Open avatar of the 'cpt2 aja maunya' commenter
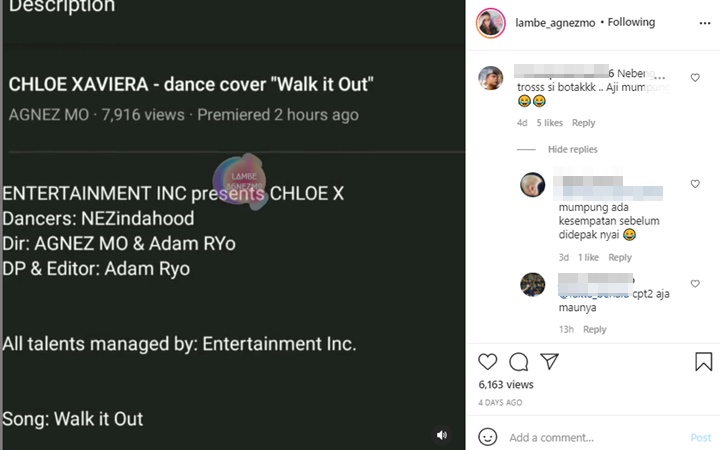This screenshot has height=450, width=720. (x=533, y=284)
